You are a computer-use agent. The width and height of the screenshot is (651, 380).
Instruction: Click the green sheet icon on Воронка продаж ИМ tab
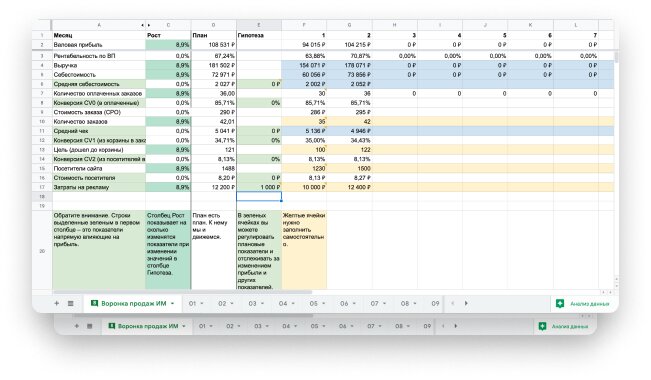94,304
